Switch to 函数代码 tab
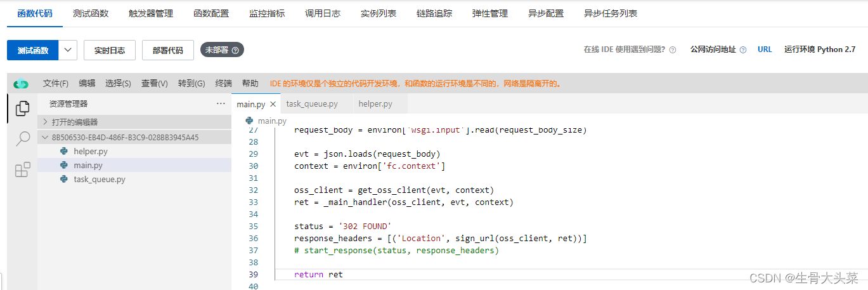The height and width of the screenshot is (290, 868). click(x=35, y=13)
